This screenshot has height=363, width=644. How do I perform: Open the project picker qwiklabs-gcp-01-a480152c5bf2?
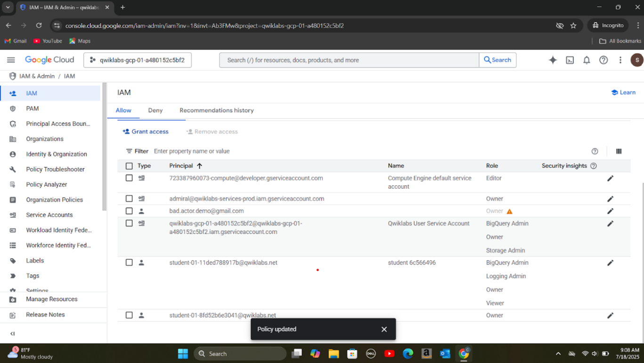(x=138, y=60)
